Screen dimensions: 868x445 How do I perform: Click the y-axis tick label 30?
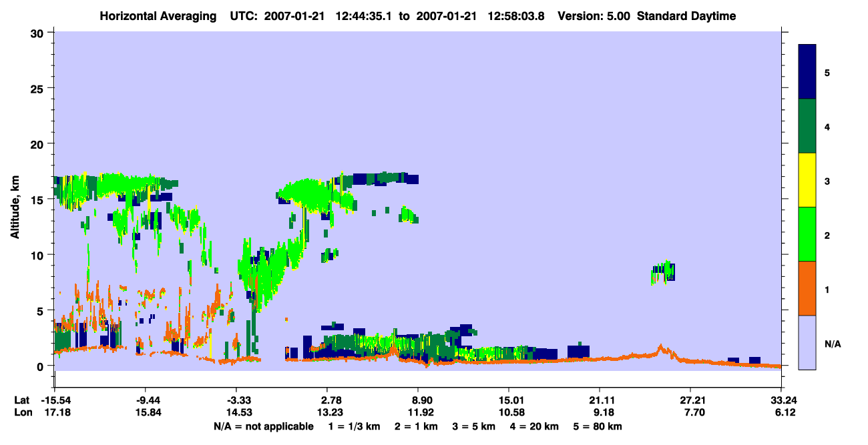pos(39,33)
